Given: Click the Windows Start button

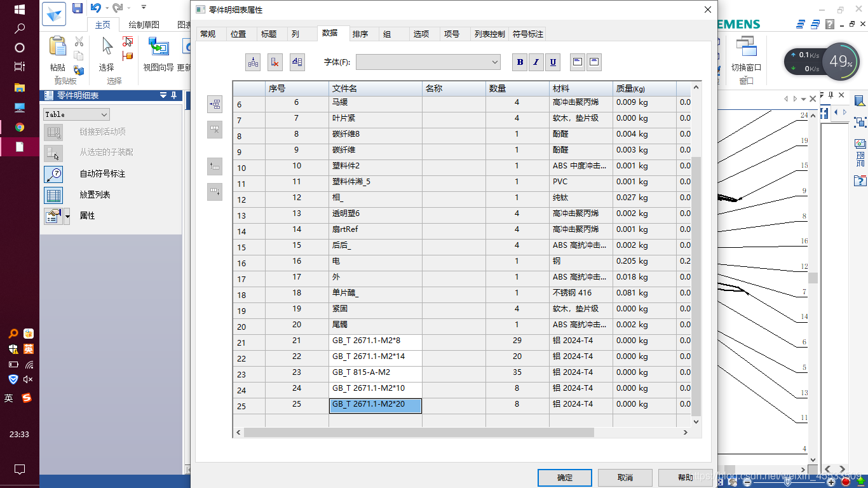Looking at the screenshot, I should pyautogui.click(x=20, y=10).
